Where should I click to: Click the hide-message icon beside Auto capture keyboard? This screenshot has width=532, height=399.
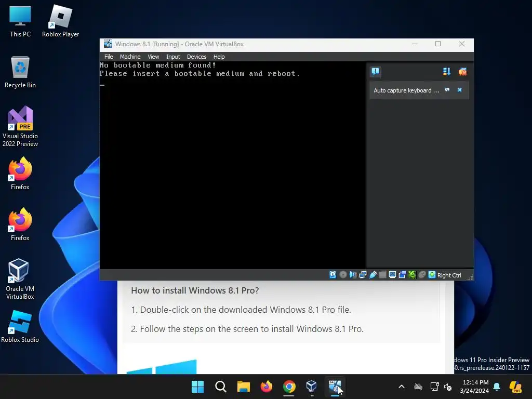(x=447, y=90)
